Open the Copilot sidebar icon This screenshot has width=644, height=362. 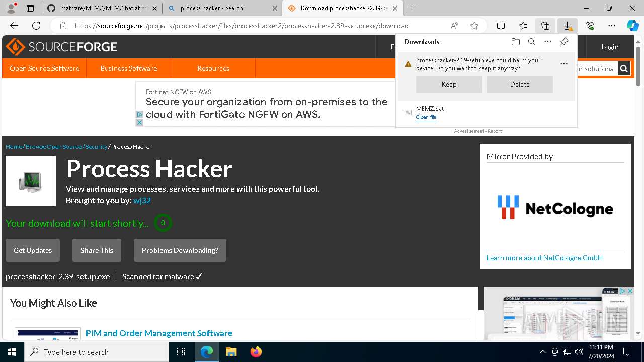point(633,26)
